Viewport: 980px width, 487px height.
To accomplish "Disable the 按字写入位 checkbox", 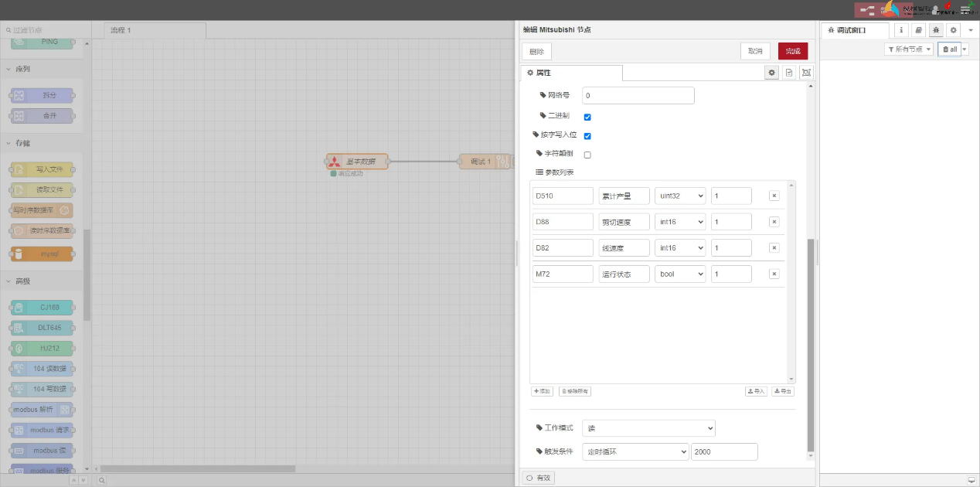I will click(587, 136).
